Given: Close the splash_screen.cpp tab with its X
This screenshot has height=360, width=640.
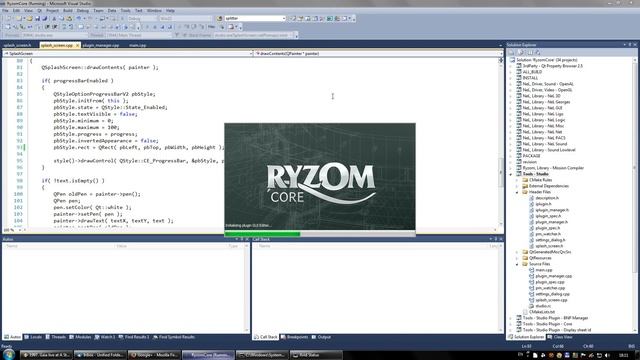Looking at the screenshot, I should (77, 45).
